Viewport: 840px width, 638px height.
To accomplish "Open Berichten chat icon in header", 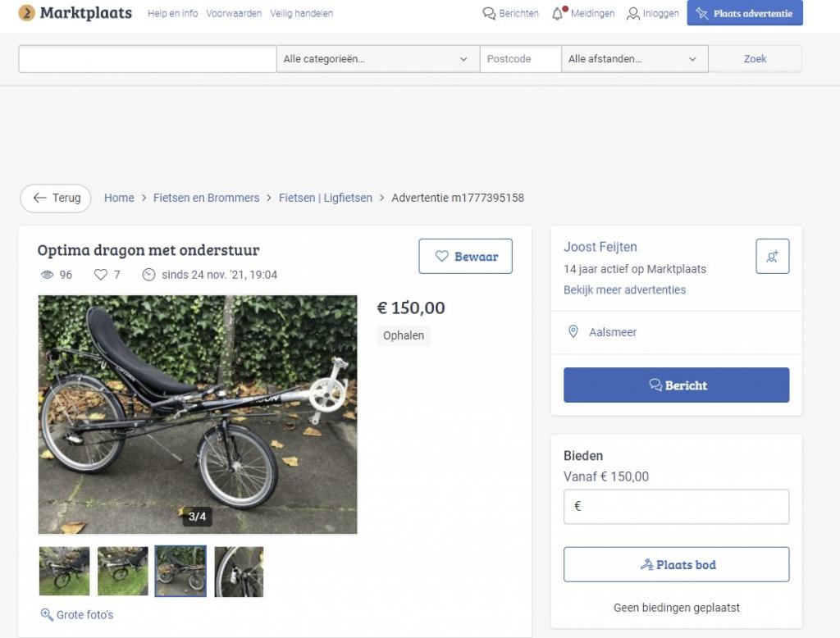I will point(489,13).
